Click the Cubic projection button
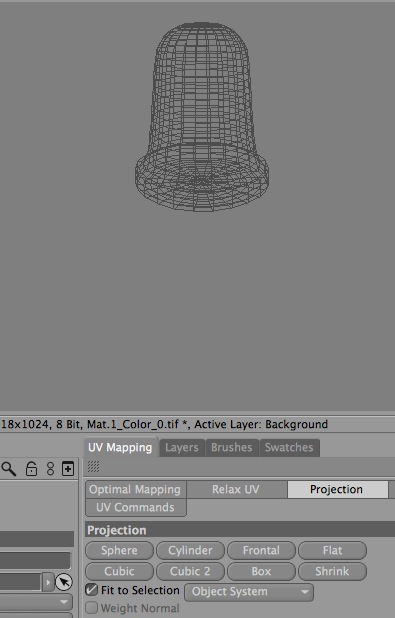The width and height of the screenshot is (395, 618). click(119, 571)
